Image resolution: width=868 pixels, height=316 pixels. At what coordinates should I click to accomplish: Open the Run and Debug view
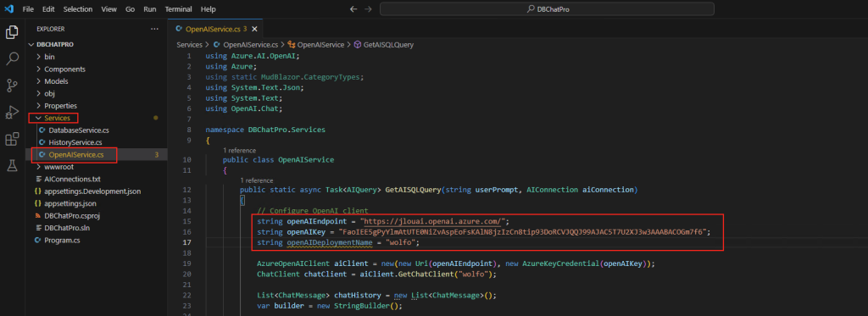tap(12, 112)
